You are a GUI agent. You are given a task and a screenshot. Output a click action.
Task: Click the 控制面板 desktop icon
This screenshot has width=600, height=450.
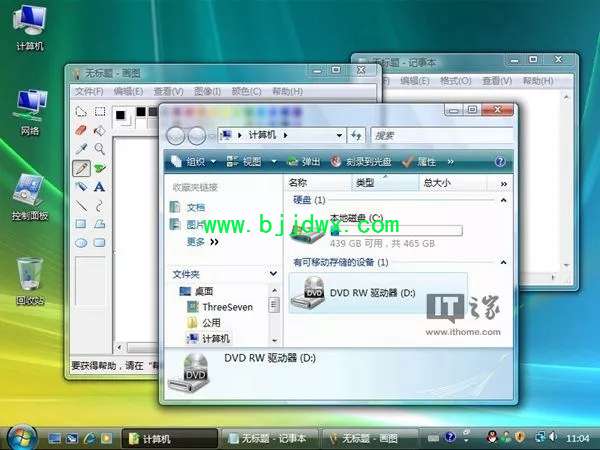(30, 197)
